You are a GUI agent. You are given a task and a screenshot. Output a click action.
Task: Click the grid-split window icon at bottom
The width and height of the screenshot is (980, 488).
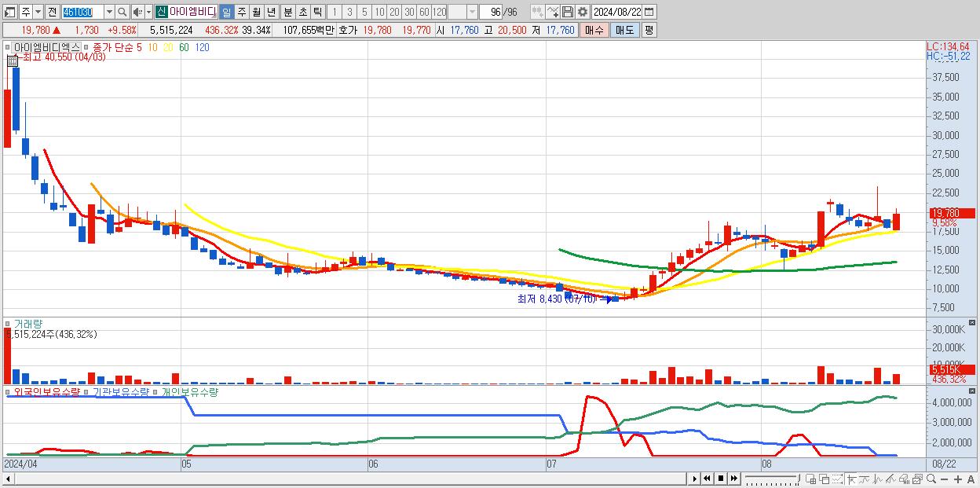click(x=811, y=479)
